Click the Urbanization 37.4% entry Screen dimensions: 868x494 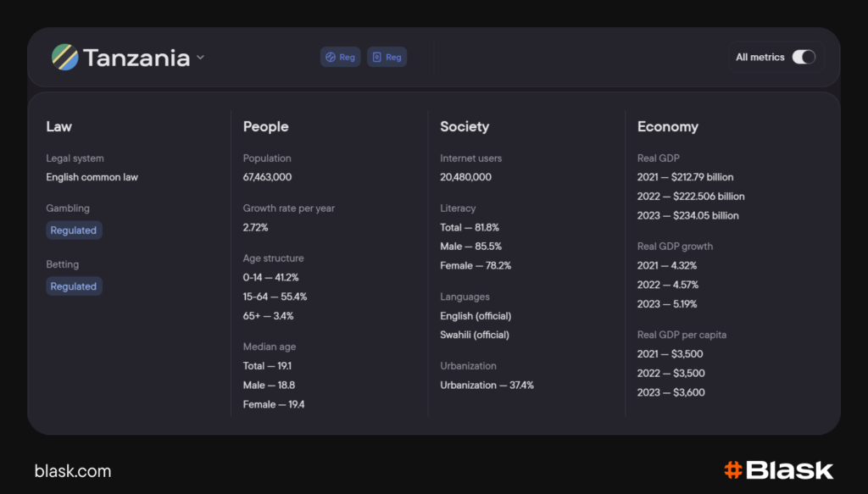coord(487,385)
